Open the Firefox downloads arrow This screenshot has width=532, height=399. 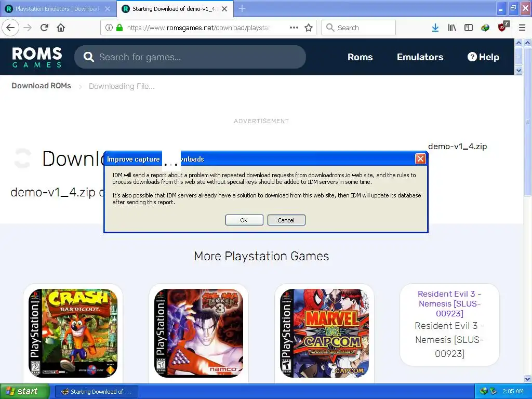pyautogui.click(x=435, y=28)
